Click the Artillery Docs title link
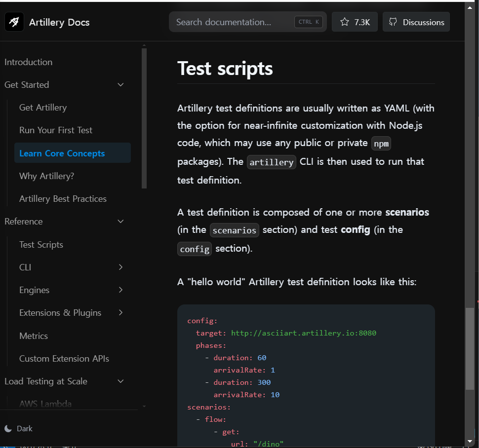This screenshot has width=479, height=448. (x=59, y=22)
